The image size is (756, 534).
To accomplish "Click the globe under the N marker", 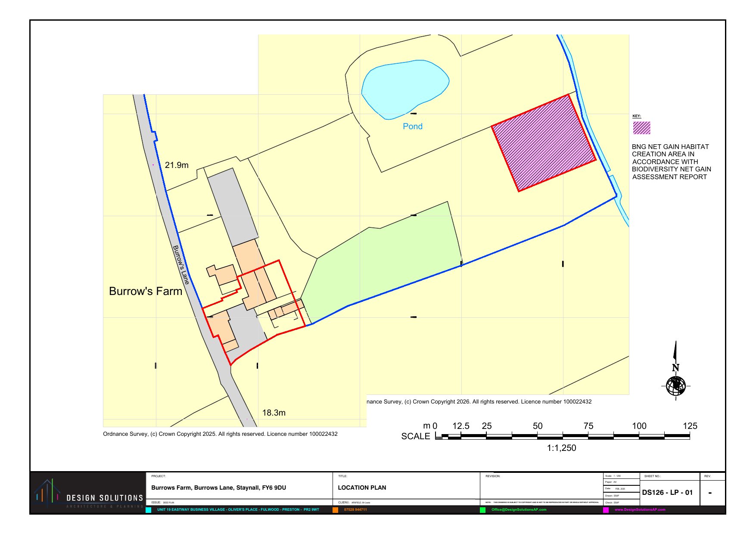I will [x=675, y=386].
